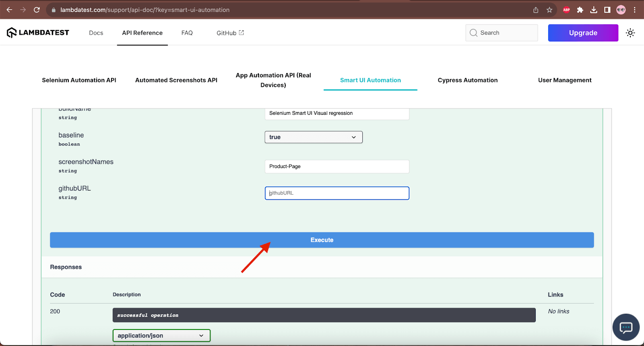
Task: Click the Description column header
Action: (127, 295)
